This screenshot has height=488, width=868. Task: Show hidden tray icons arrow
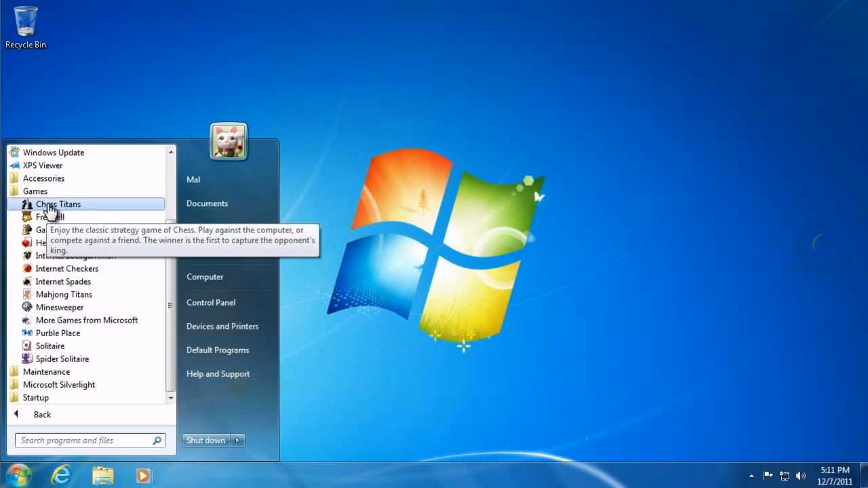[751, 476]
